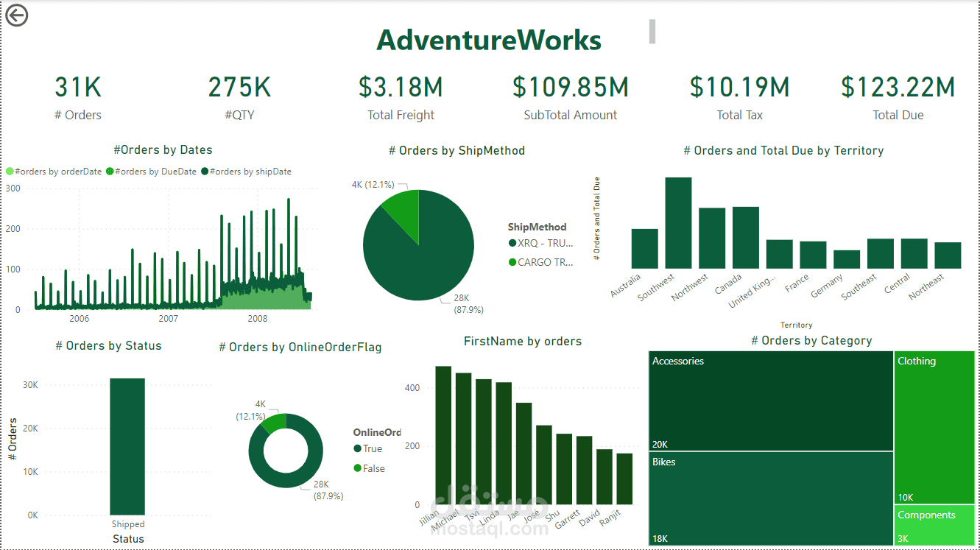Click the # Orders and Total Due by Territory title
This screenshot has width=980, height=550.
[783, 150]
